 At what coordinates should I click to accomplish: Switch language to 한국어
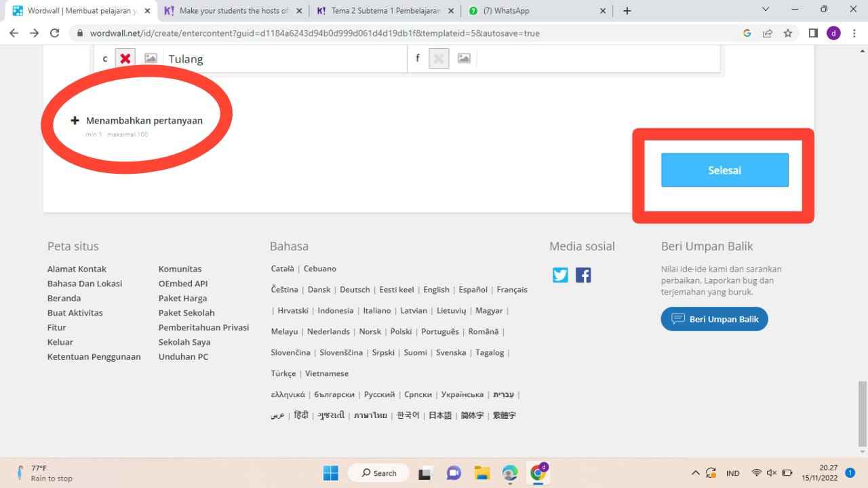point(408,415)
